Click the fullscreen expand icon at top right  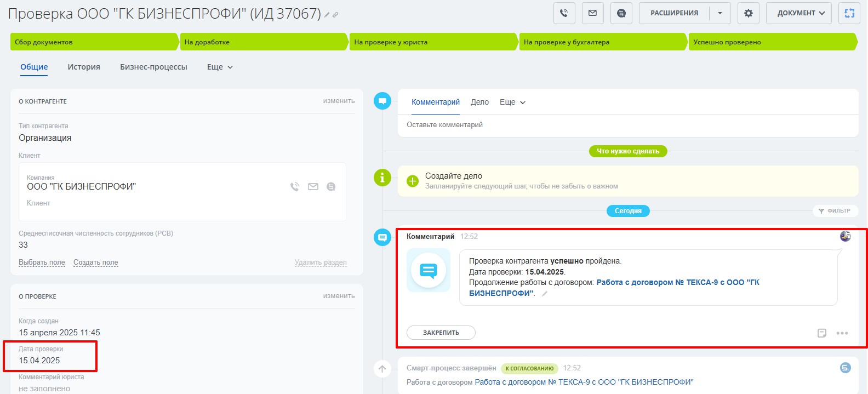(x=849, y=13)
